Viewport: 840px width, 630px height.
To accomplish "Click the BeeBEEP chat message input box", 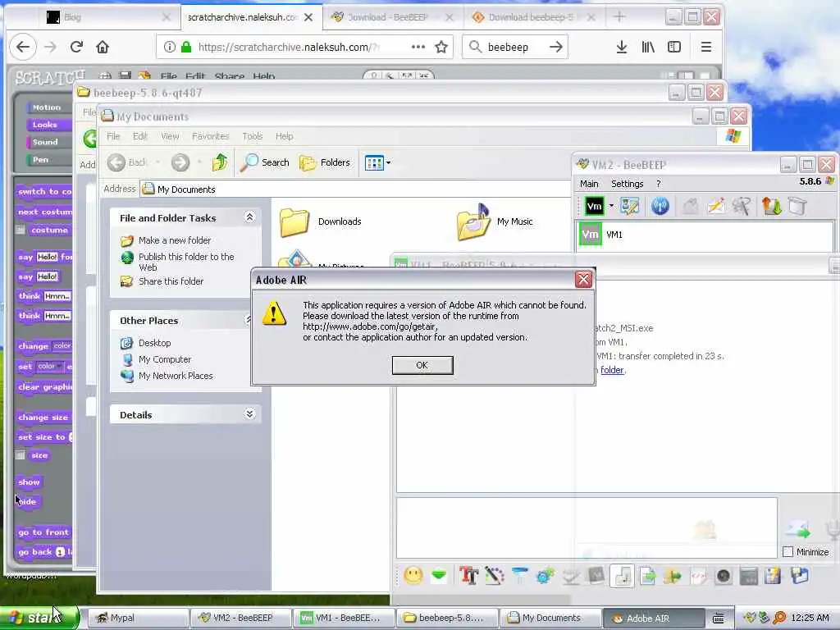I will pos(587,528).
